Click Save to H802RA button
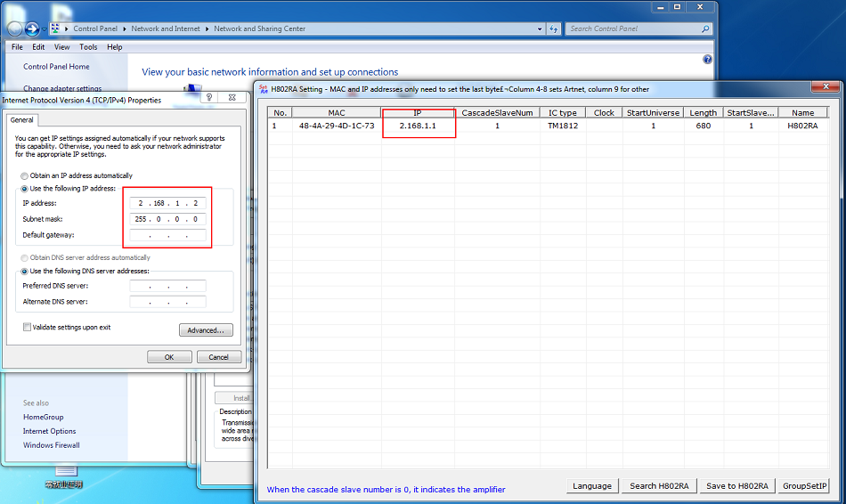The image size is (846, 504). 737,485
